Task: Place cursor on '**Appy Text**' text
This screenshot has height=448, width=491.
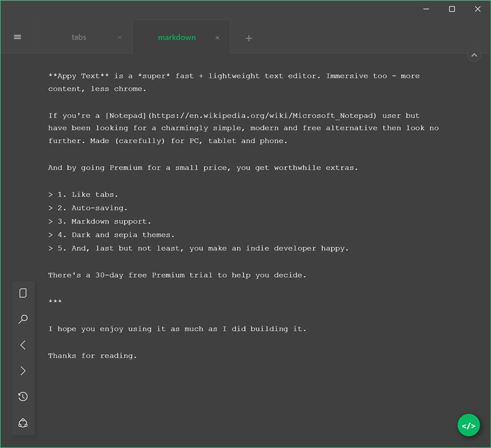Action: coord(79,76)
